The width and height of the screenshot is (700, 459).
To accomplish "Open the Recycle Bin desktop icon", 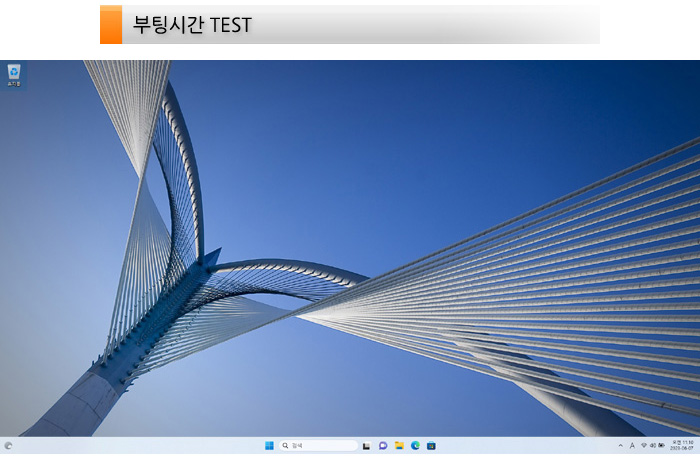I will coord(14,73).
